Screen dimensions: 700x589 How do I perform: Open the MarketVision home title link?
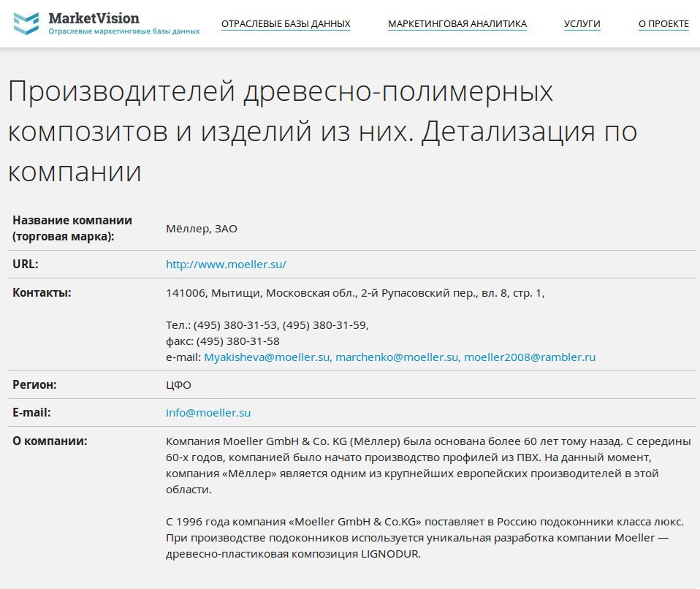(x=94, y=18)
